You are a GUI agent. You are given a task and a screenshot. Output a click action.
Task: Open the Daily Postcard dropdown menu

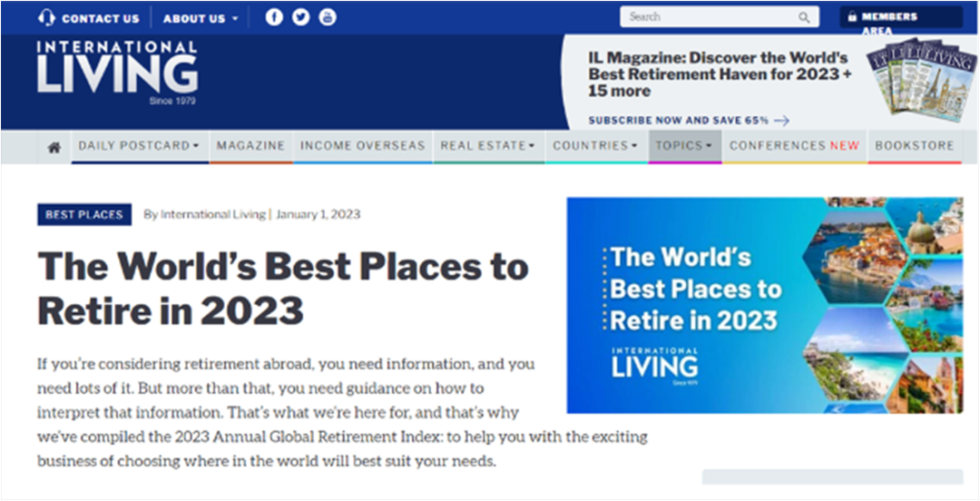(x=139, y=146)
